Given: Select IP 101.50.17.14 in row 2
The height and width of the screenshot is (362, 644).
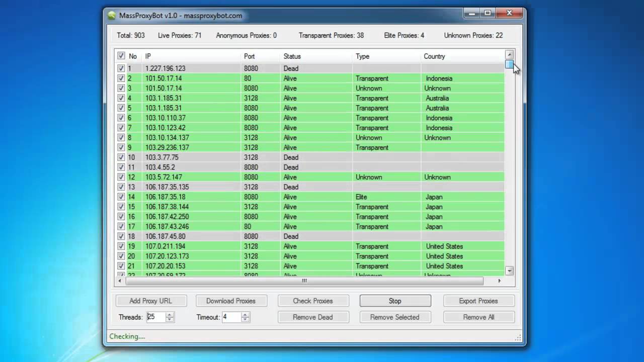Looking at the screenshot, I should [x=164, y=78].
